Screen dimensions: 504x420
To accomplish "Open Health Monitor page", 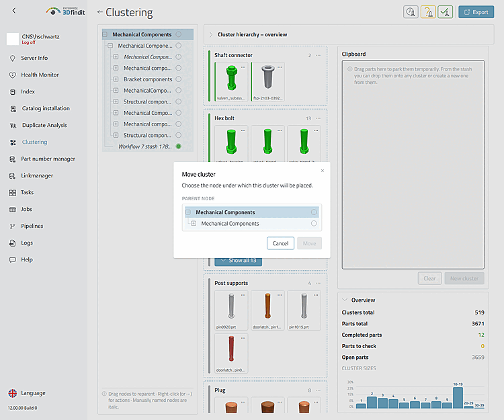I will (40, 75).
